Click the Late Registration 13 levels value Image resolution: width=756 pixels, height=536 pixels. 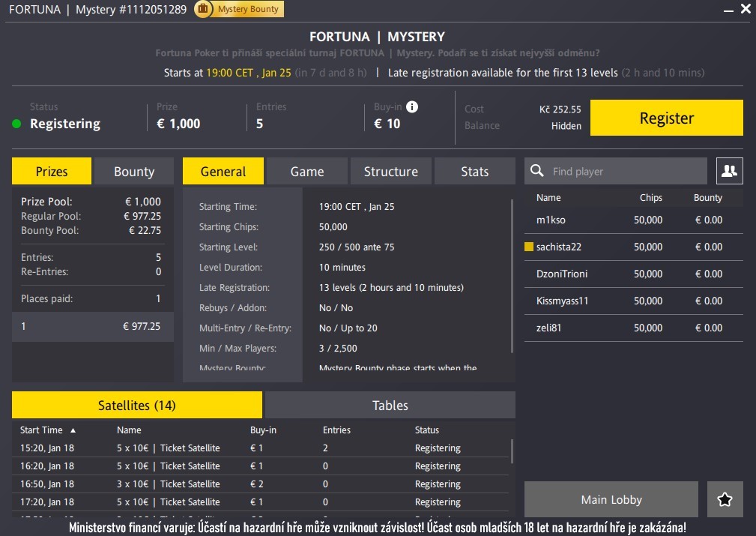point(391,288)
